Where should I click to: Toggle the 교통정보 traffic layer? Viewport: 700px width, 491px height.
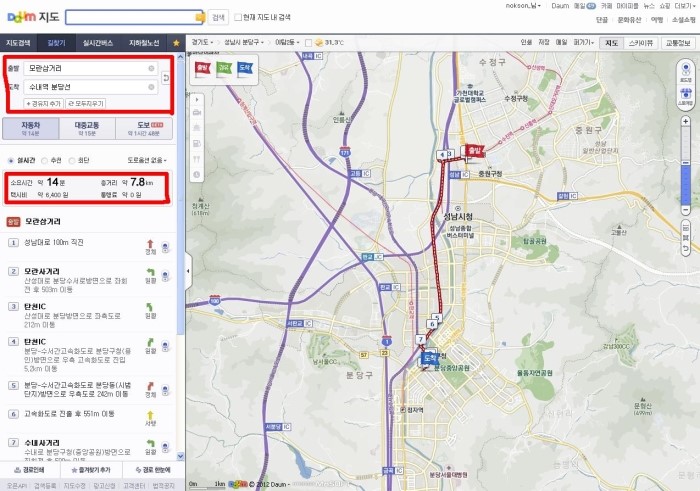pyautogui.click(x=678, y=43)
